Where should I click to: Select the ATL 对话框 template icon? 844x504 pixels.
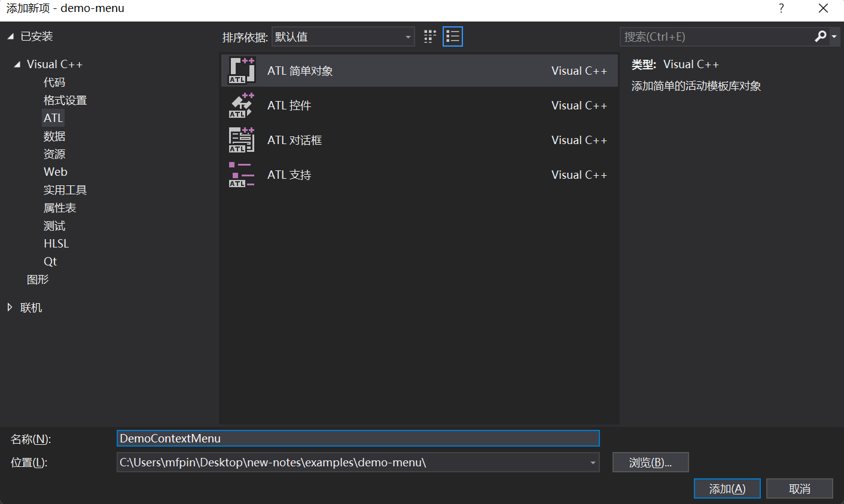pos(242,140)
